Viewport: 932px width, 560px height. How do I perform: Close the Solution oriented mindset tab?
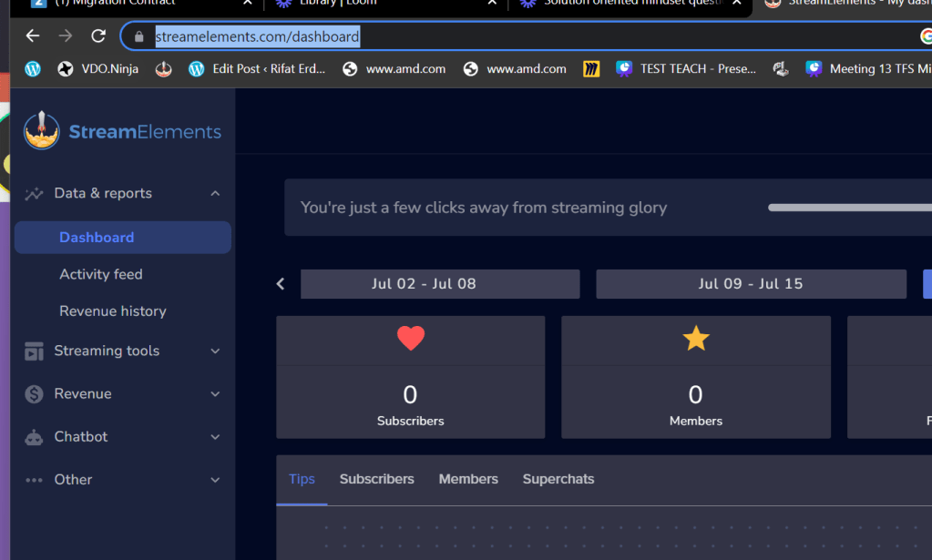[x=737, y=3]
